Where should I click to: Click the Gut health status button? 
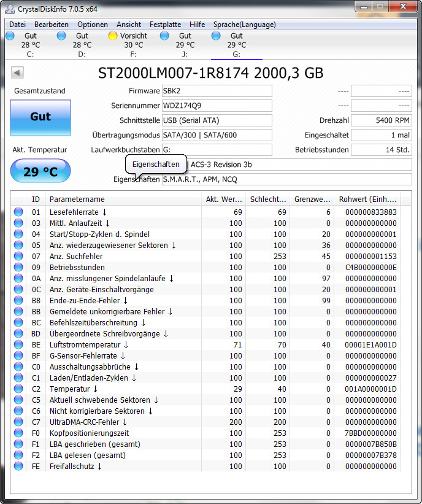[x=40, y=117]
